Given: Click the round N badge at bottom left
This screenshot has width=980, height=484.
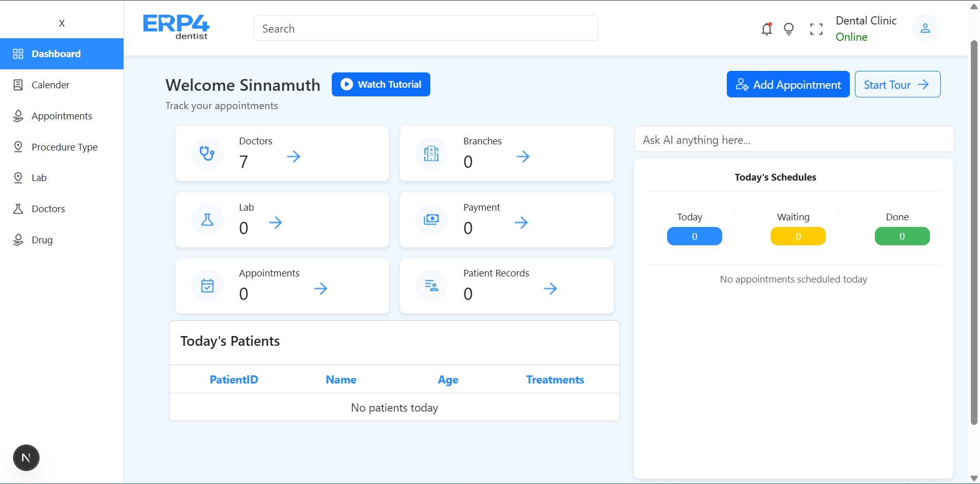Looking at the screenshot, I should point(26,457).
